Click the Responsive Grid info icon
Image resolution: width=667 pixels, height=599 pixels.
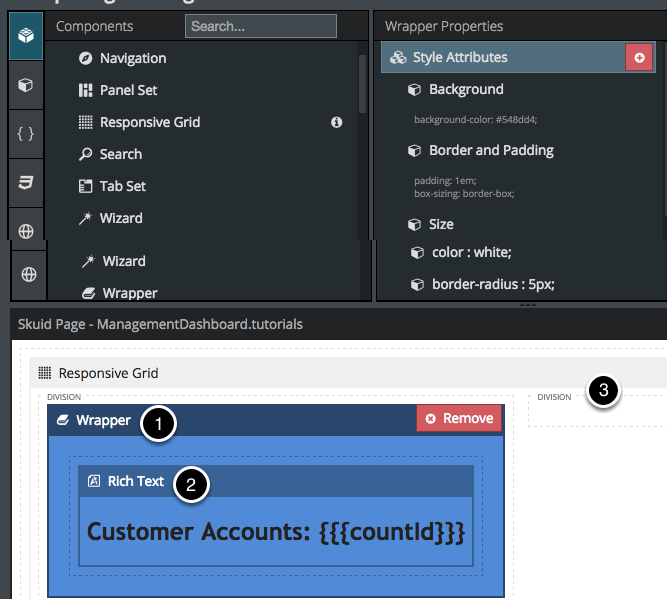pyautogui.click(x=337, y=122)
